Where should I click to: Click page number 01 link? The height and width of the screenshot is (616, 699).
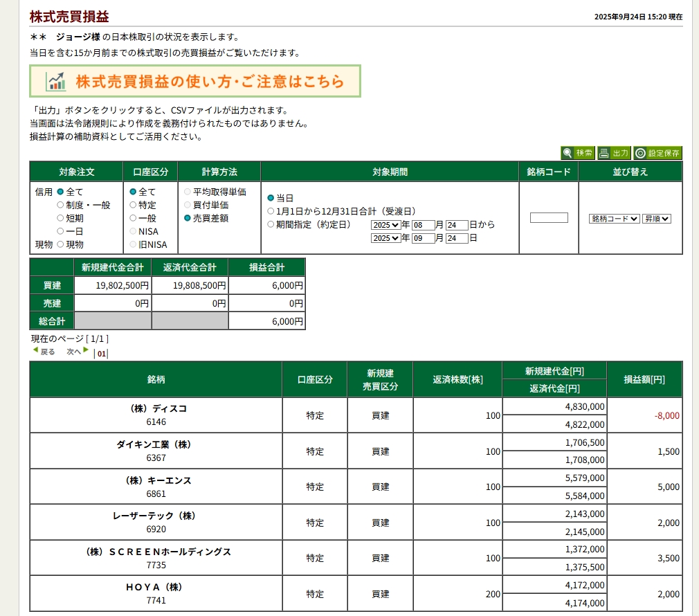click(x=101, y=354)
